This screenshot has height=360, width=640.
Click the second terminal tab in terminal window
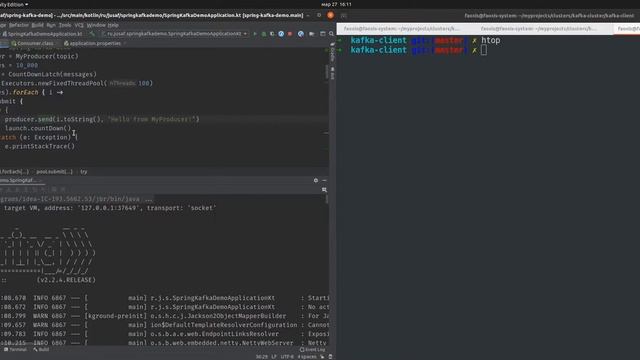click(x=539, y=29)
